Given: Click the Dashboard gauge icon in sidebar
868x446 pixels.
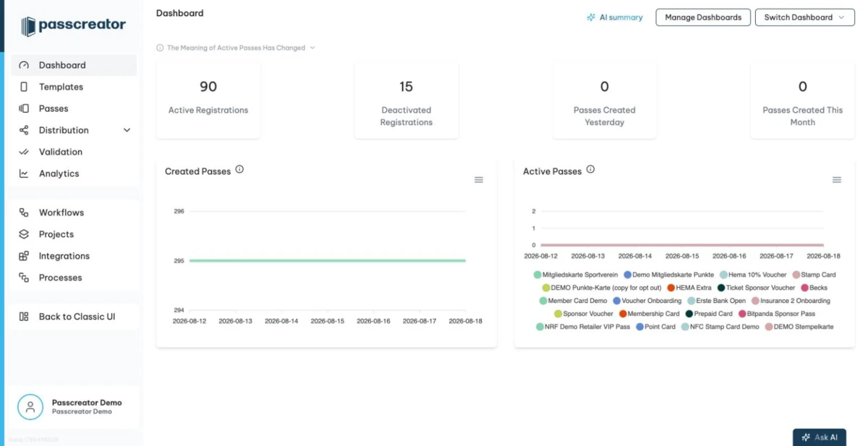Looking at the screenshot, I should (24, 65).
